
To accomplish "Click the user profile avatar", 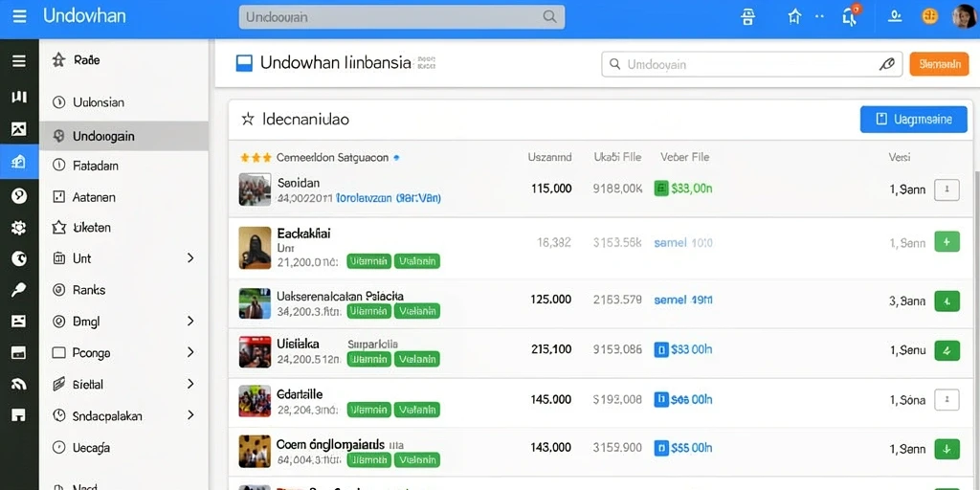I will 963,16.
